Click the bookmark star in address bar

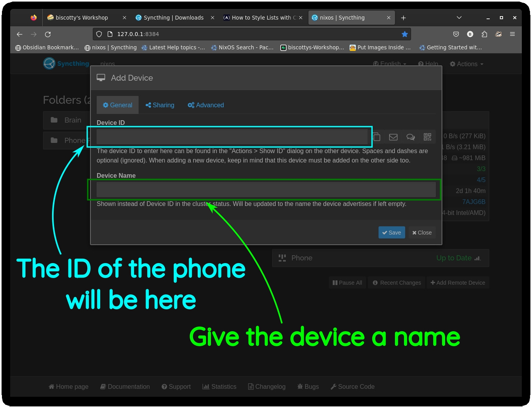[405, 34]
